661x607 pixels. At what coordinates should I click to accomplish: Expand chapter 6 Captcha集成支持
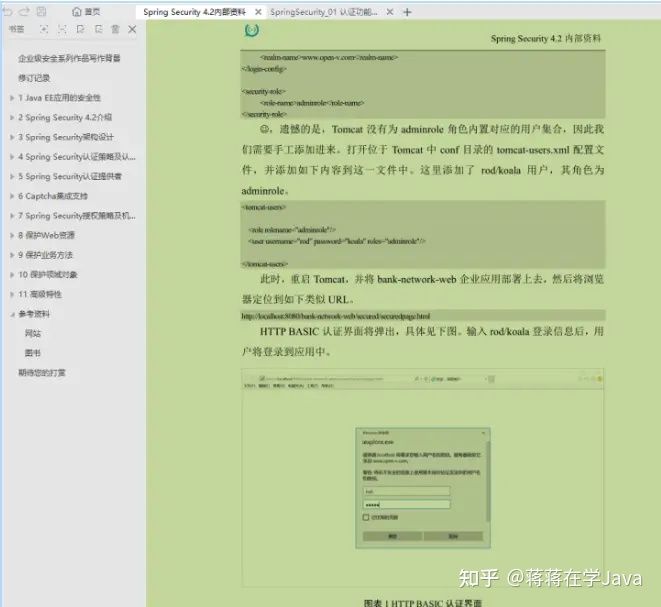tap(12, 196)
